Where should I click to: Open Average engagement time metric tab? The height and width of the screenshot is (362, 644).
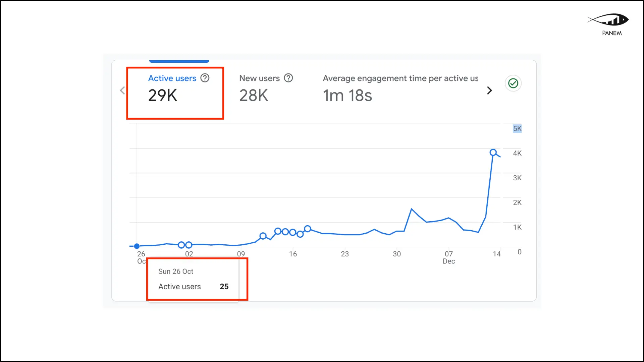(x=400, y=78)
